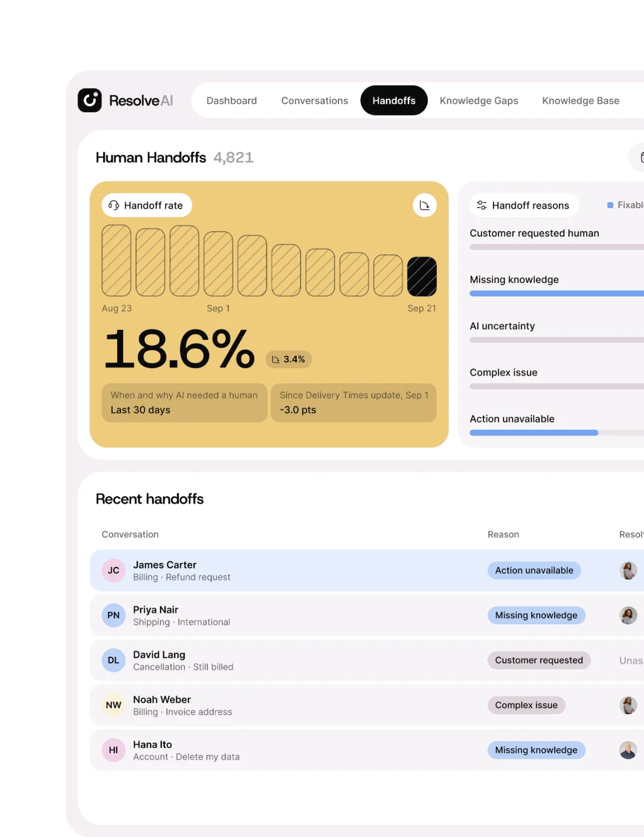The width and height of the screenshot is (644, 837).
Task: Click the NW avatar
Action: point(113,705)
